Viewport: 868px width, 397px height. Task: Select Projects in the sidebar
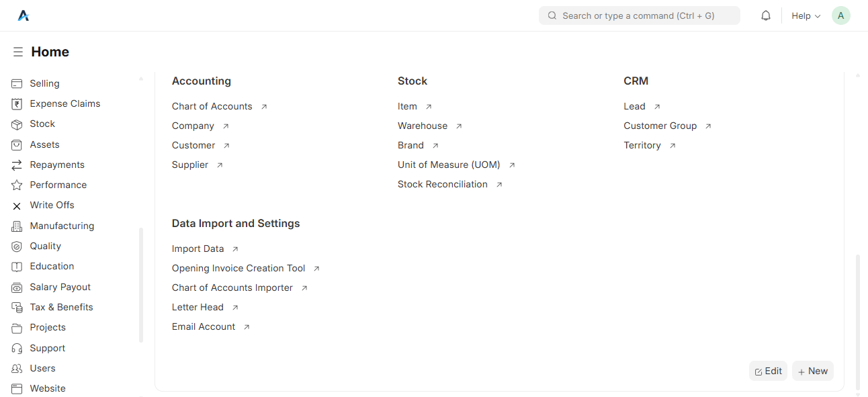(x=48, y=327)
